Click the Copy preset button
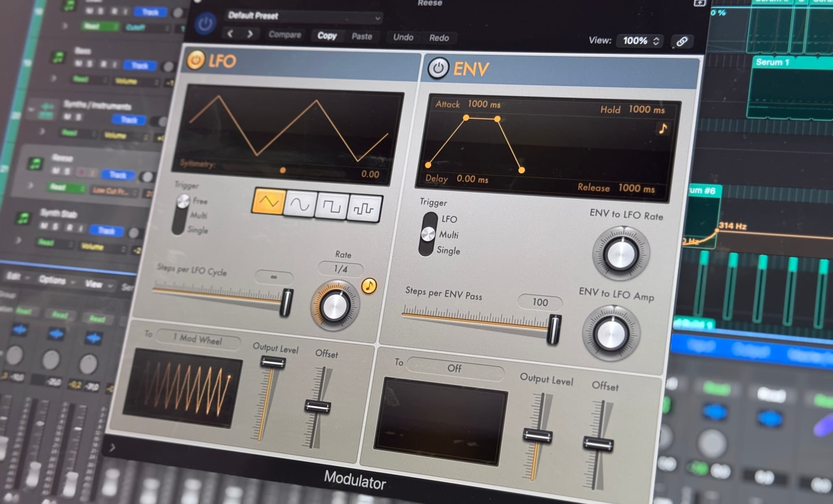The height and width of the screenshot is (504, 833). click(327, 36)
